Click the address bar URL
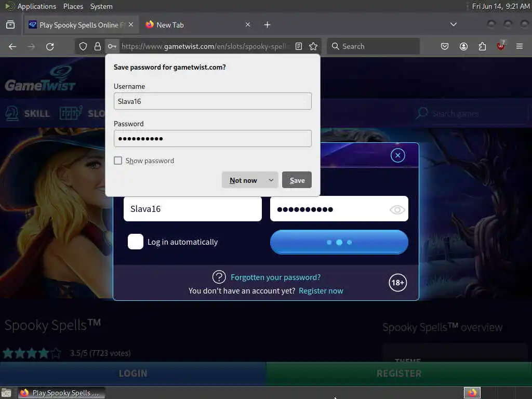This screenshot has width=532, height=399. pos(205,46)
